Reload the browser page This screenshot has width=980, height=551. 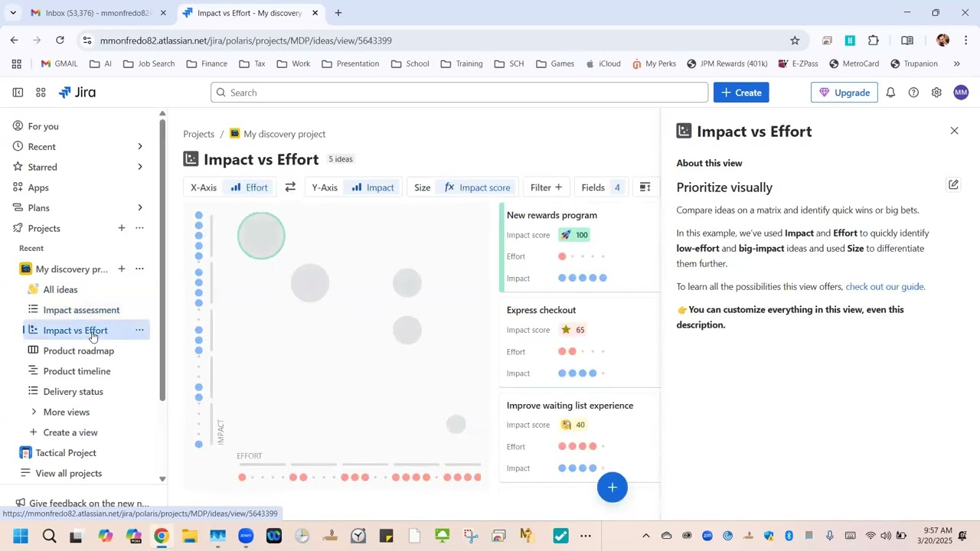[x=60, y=41]
